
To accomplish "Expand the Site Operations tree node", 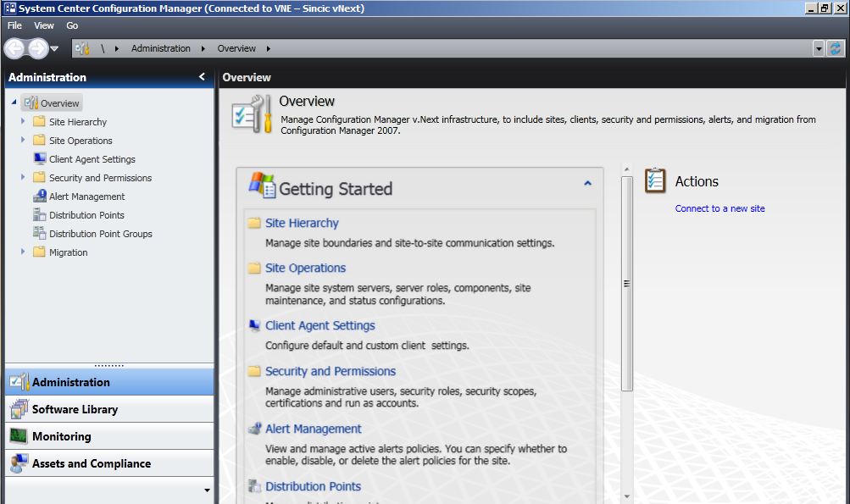I will point(23,139).
